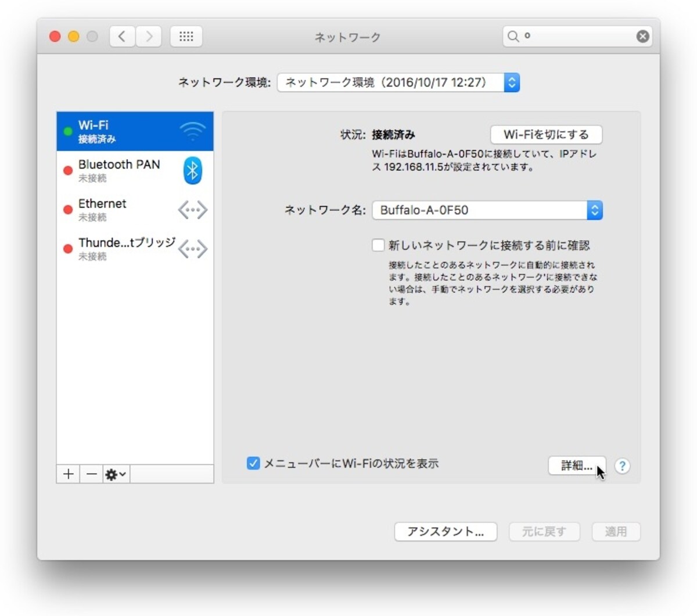697x616 pixels.
Task: Add a new network service with plus
Action: (x=69, y=474)
